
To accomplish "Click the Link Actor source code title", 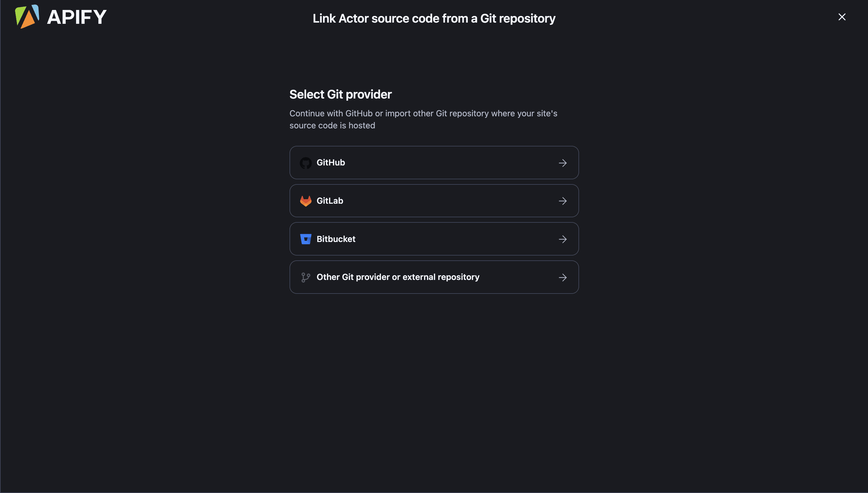I will (x=434, y=18).
